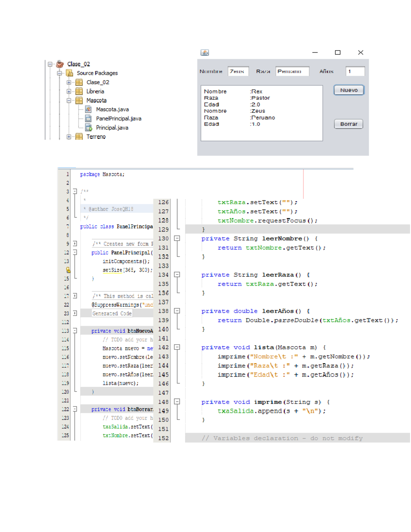411x532 pixels.
Task: Expand the Generated Code fold at line 23
Action: (75, 313)
